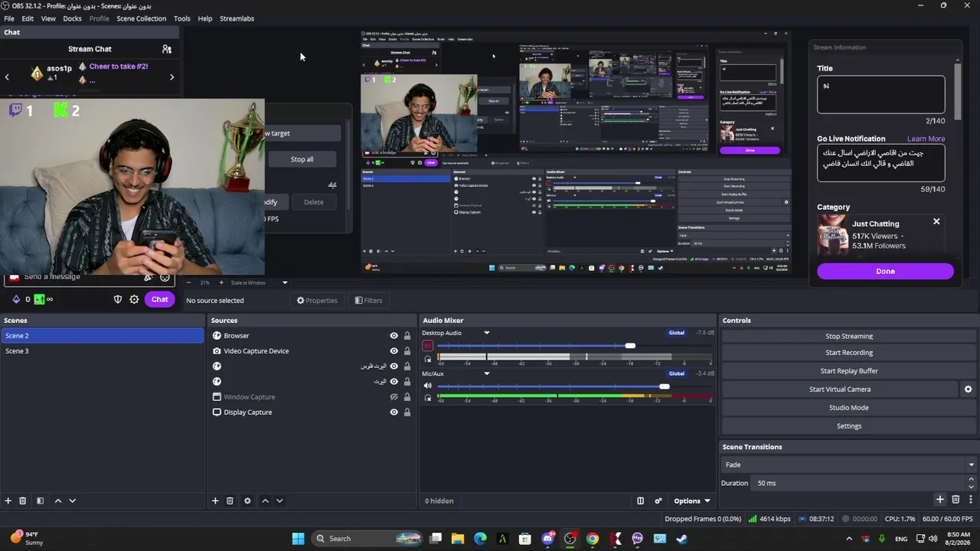Screen dimensions: 980x551
Task: Enable Studio Mode
Action: [x=849, y=408]
